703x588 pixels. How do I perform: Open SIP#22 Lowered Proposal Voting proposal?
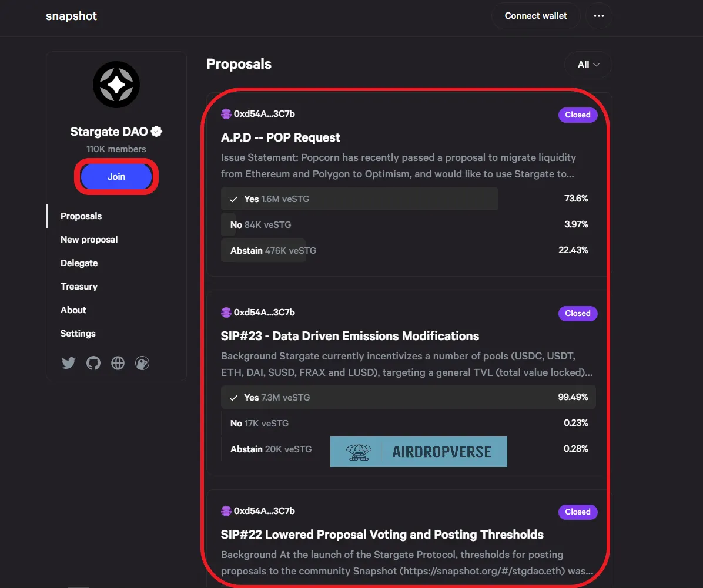[382, 535]
